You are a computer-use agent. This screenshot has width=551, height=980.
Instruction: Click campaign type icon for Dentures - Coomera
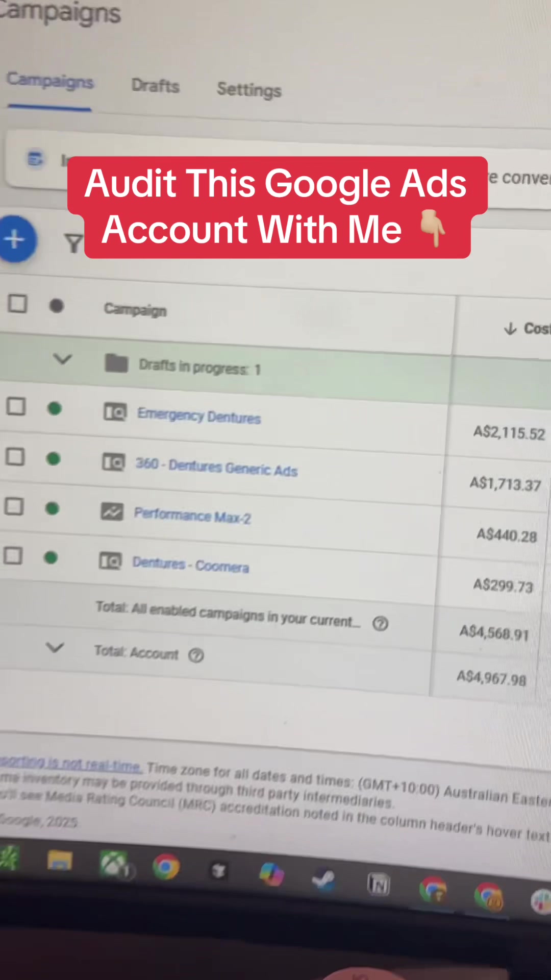(x=110, y=561)
